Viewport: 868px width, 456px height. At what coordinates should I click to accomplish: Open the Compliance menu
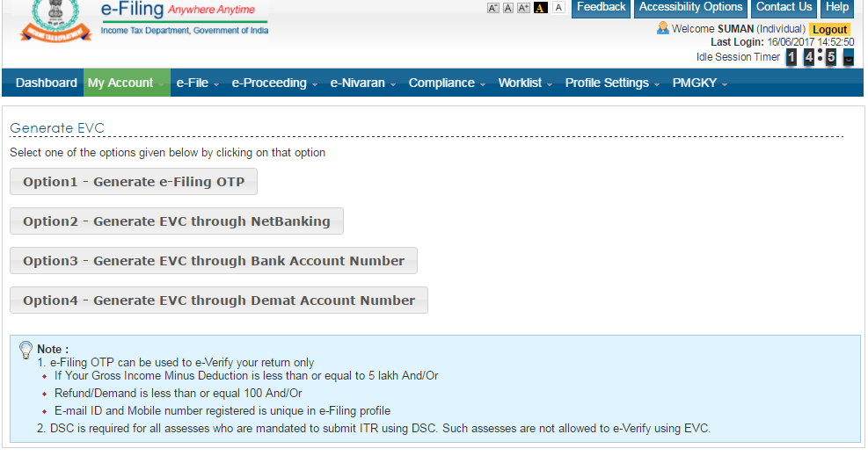447,83
